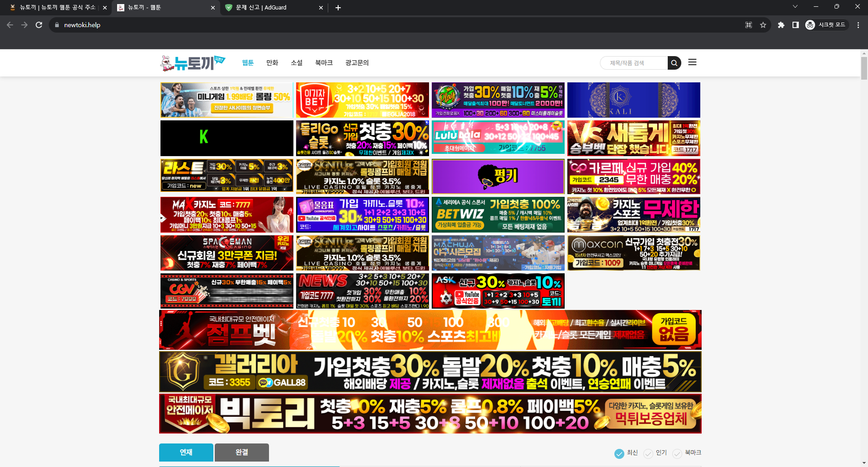Click the Newtoki site logo
This screenshot has height=467, width=868.
click(x=193, y=63)
